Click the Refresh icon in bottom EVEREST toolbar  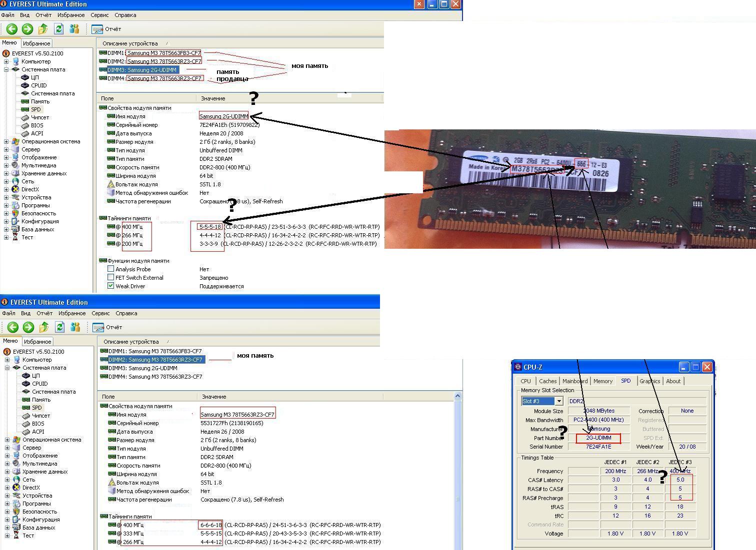(x=59, y=327)
